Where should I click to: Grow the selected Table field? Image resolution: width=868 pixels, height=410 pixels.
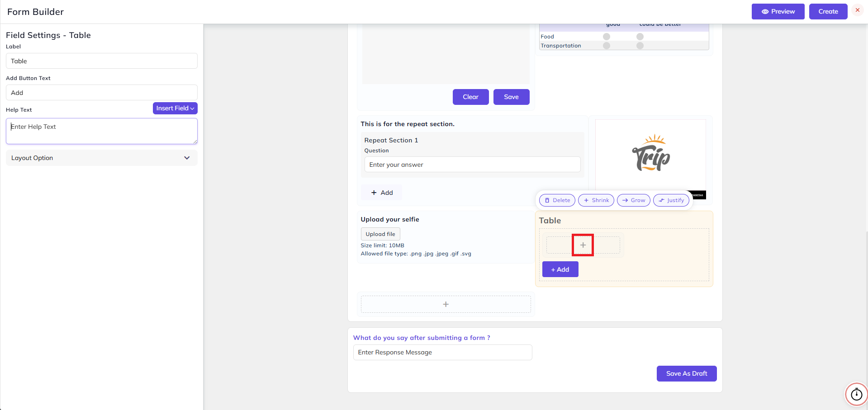click(634, 200)
